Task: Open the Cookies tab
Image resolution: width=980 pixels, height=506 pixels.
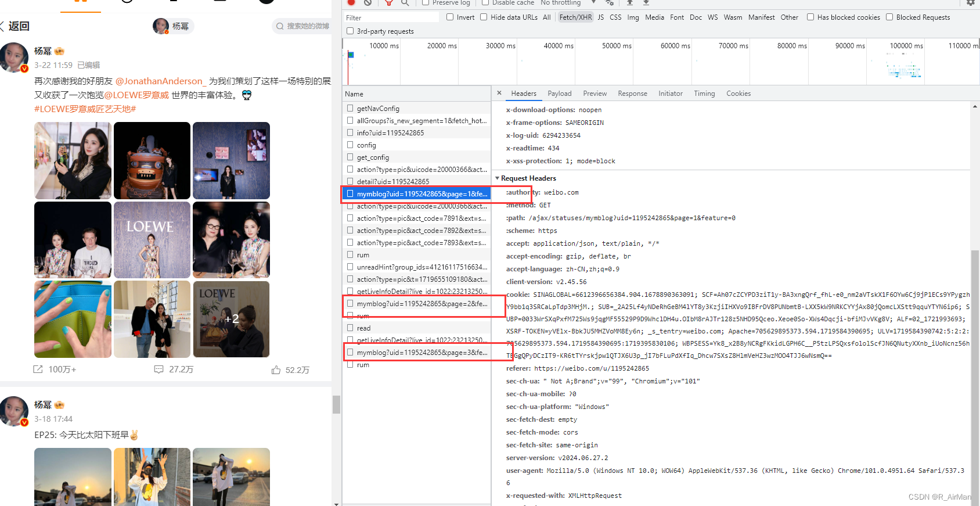Action: tap(738, 94)
